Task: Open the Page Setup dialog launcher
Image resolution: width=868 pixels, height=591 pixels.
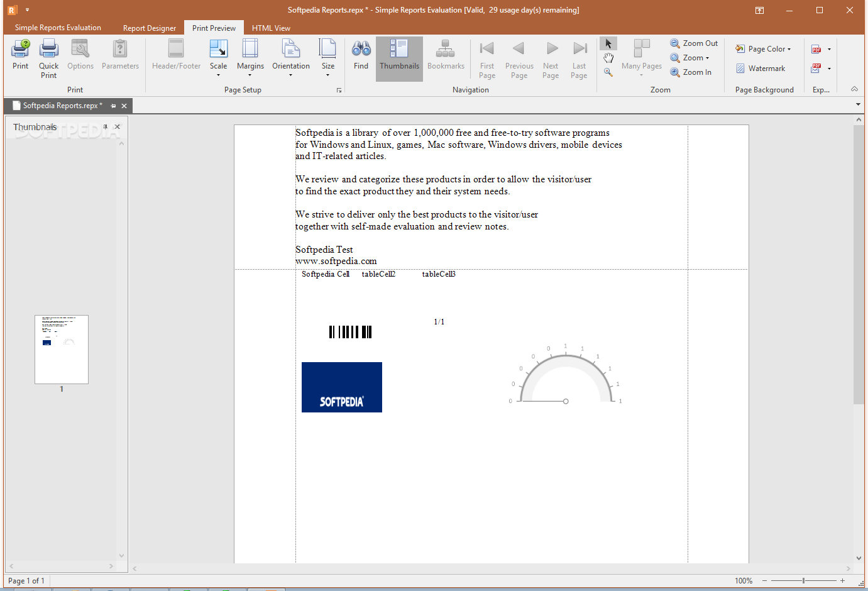Action: point(339,90)
